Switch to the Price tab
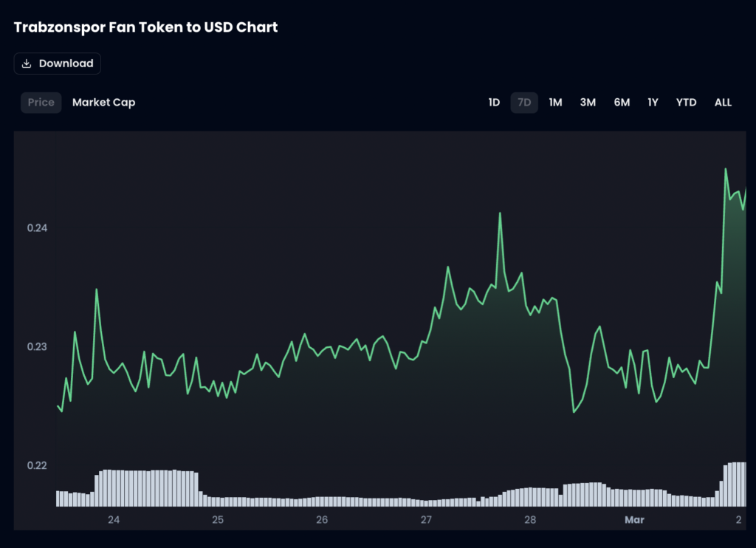This screenshot has width=756, height=548. pos(41,103)
